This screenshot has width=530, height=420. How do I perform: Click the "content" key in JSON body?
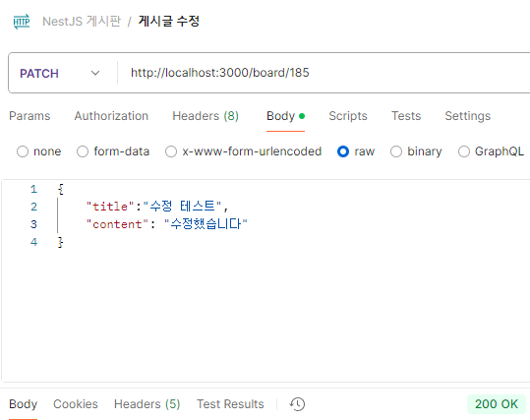pyautogui.click(x=117, y=224)
